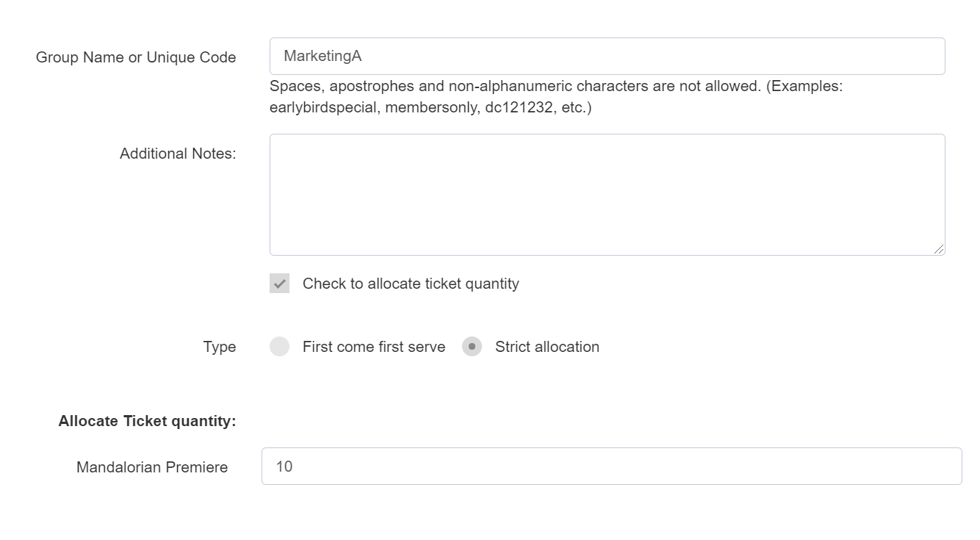980x540 pixels.
Task: Click the First come first serve label text
Action: (374, 347)
